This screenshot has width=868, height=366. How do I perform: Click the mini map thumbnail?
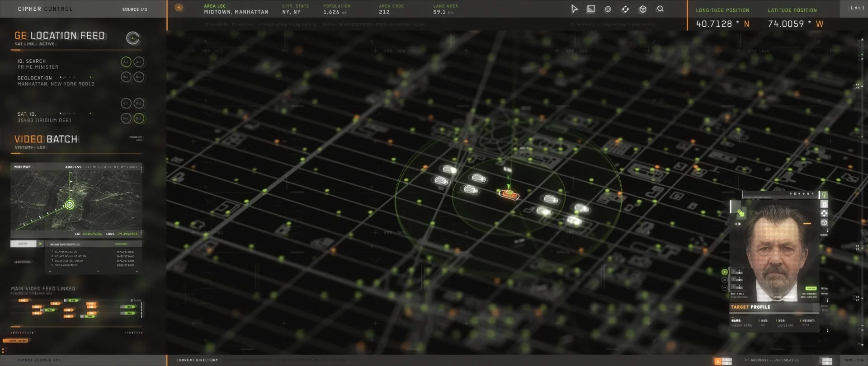tap(76, 200)
